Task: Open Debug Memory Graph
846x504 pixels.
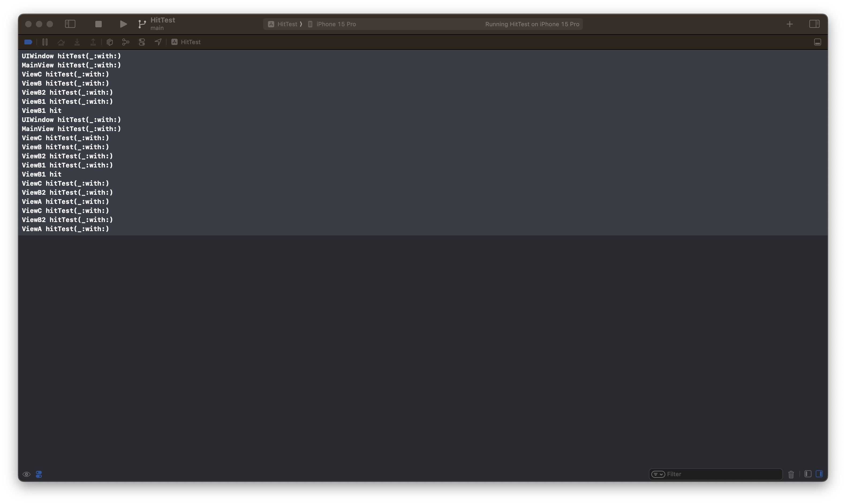Action: point(126,42)
